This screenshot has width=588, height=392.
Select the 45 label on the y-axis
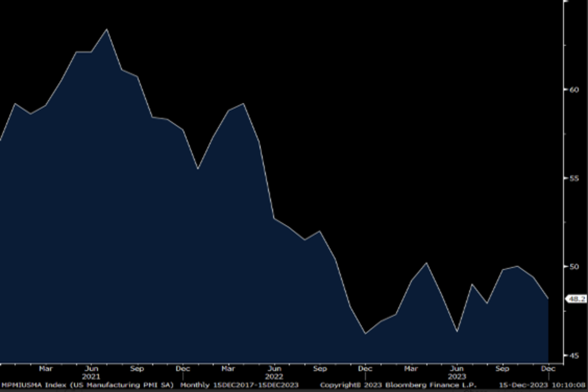click(574, 355)
